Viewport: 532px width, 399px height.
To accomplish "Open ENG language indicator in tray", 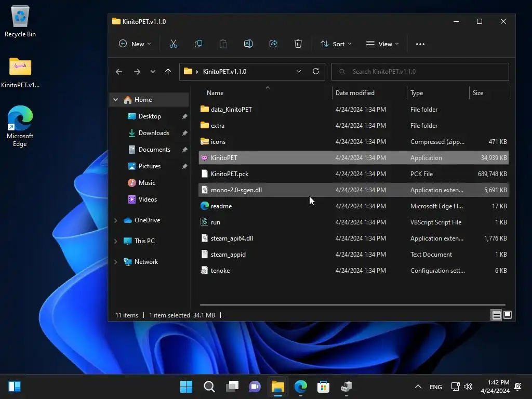I will coord(436,387).
